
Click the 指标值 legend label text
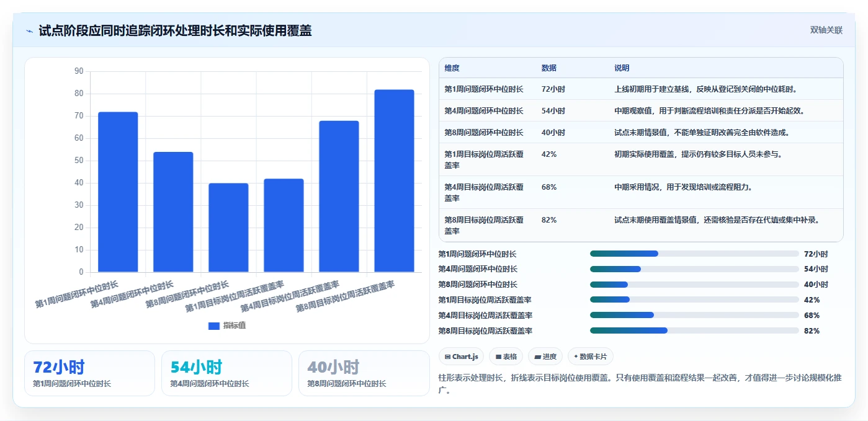click(x=235, y=326)
